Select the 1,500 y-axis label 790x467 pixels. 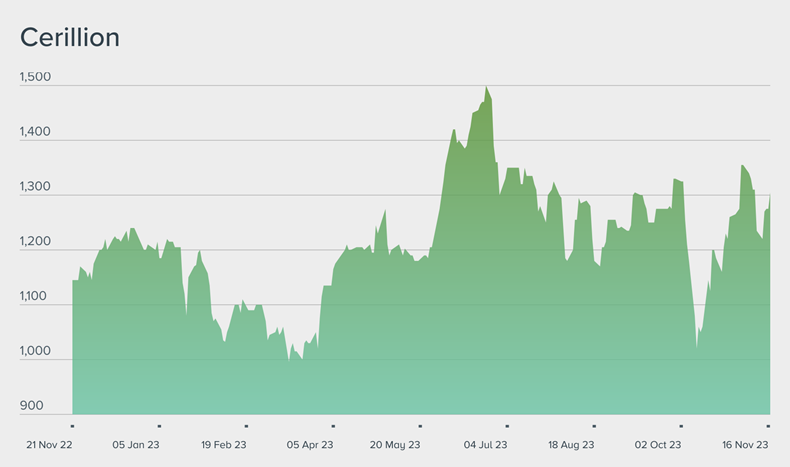pyautogui.click(x=37, y=78)
